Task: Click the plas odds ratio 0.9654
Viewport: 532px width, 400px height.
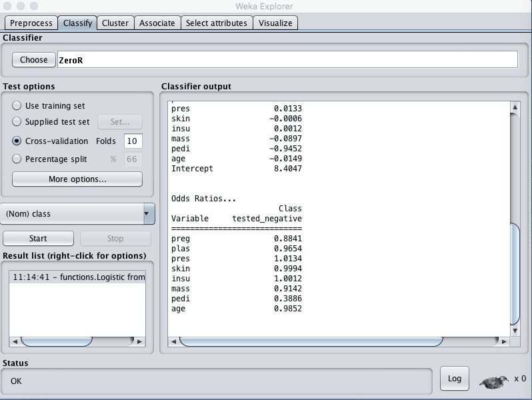Action: pyautogui.click(x=288, y=249)
